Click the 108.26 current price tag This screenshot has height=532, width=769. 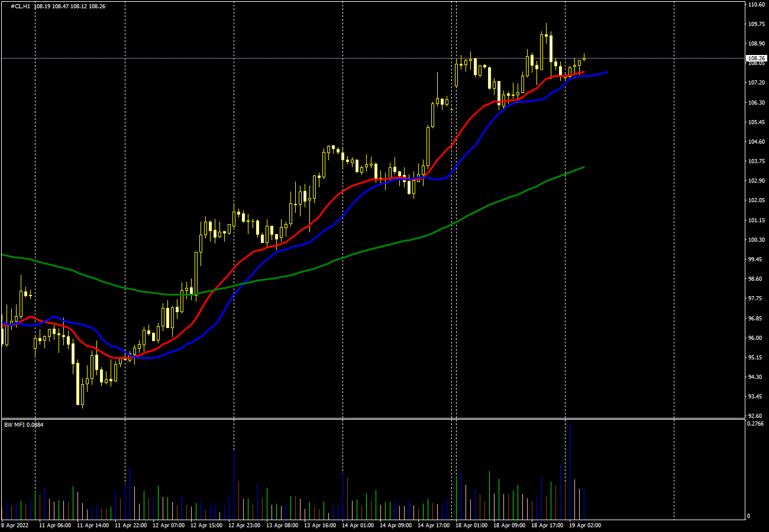[x=756, y=59]
